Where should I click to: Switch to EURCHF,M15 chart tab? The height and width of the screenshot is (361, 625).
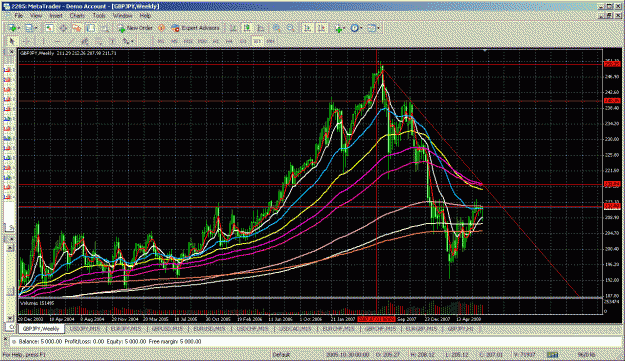[x=338, y=329]
